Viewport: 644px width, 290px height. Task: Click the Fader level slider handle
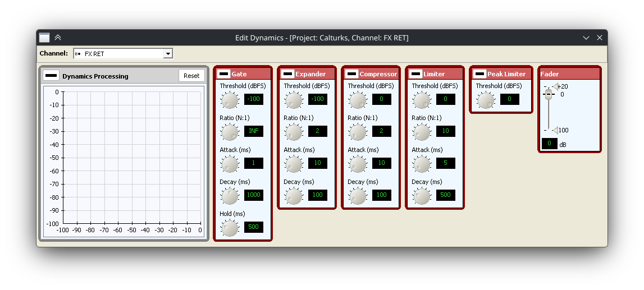[x=548, y=95]
